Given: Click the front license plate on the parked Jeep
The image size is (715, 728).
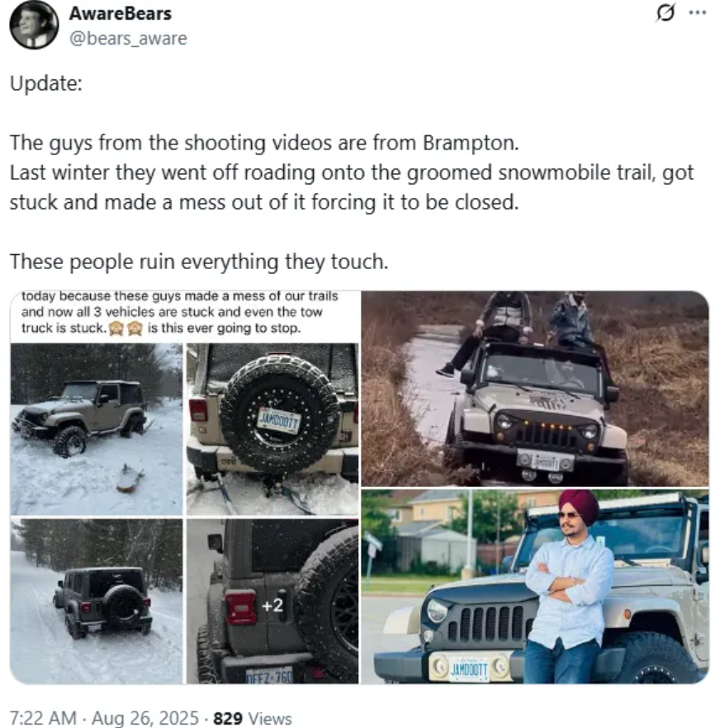Looking at the screenshot, I should [468, 668].
